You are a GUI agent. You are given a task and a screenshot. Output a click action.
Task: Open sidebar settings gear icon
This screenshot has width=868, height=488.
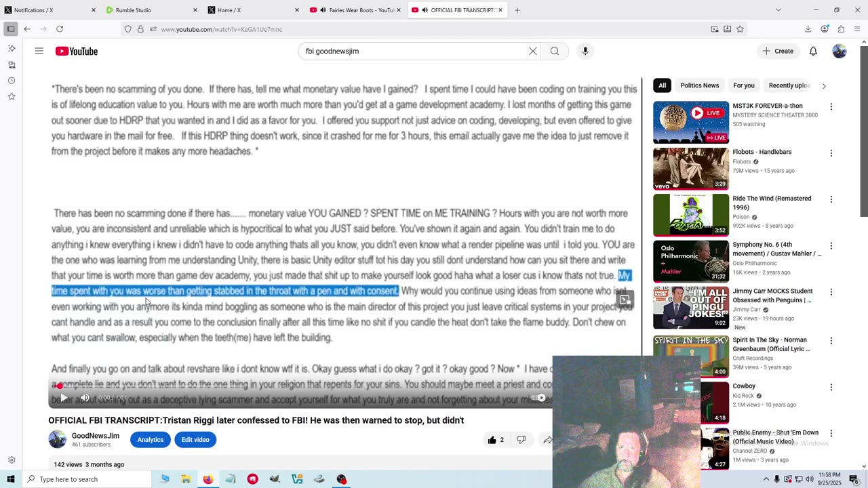(12, 460)
